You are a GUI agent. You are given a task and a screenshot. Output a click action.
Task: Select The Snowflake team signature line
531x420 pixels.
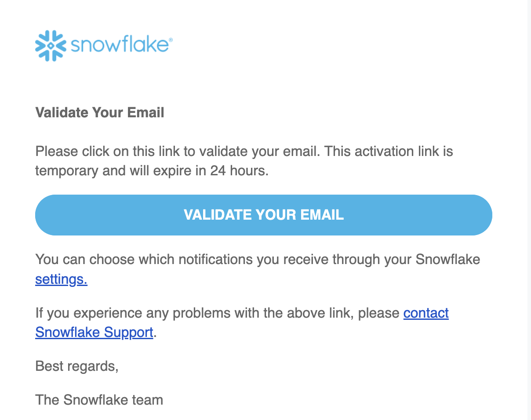point(99,400)
